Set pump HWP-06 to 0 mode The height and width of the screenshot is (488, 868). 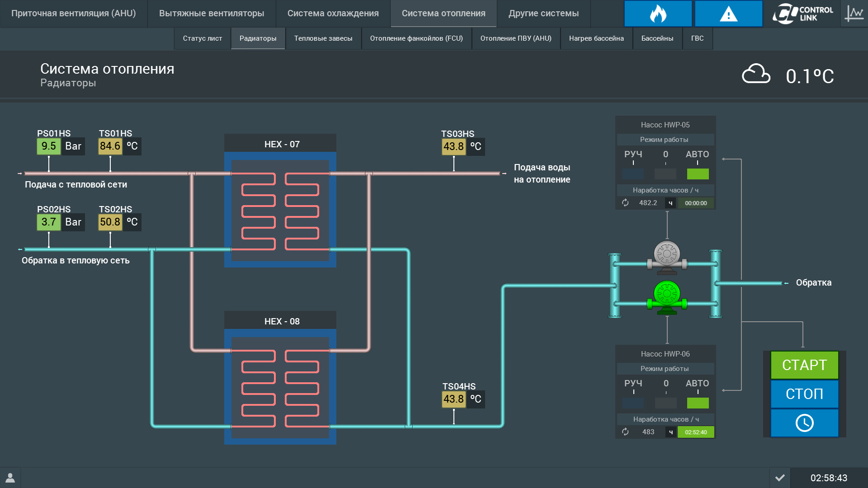click(x=665, y=403)
